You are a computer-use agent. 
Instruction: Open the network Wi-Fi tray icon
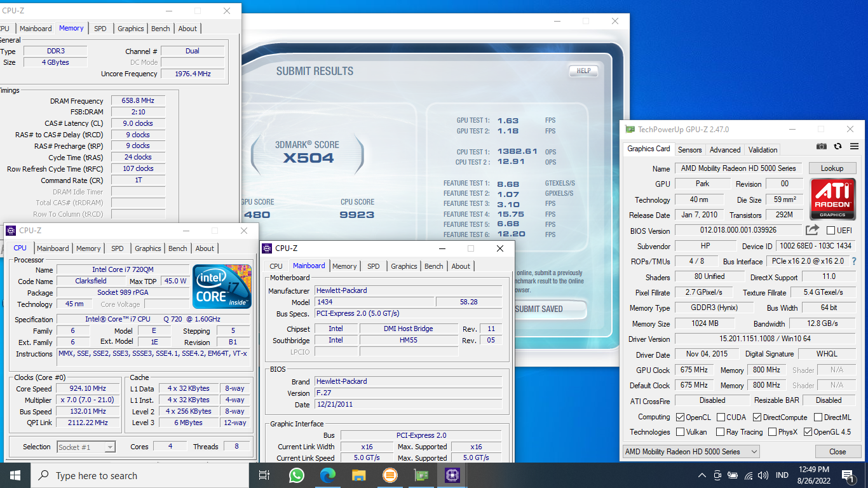pos(748,475)
